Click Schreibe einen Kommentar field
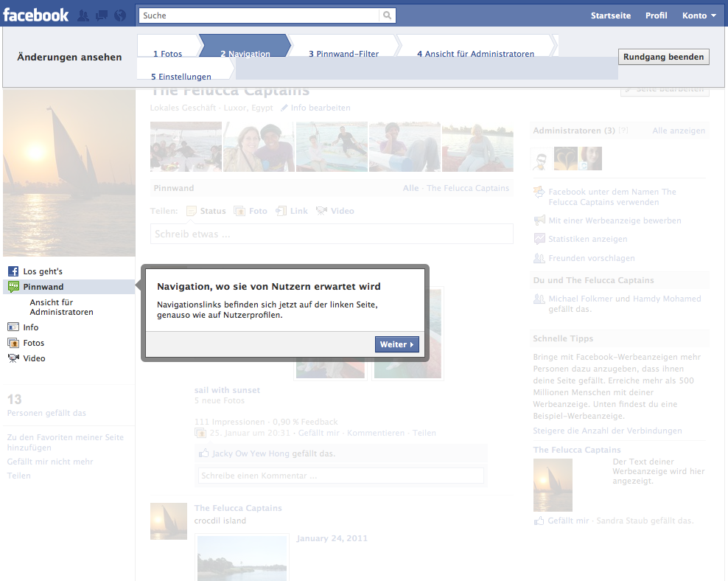This screenshot has width=728, height=581. (x=340, y=476)
